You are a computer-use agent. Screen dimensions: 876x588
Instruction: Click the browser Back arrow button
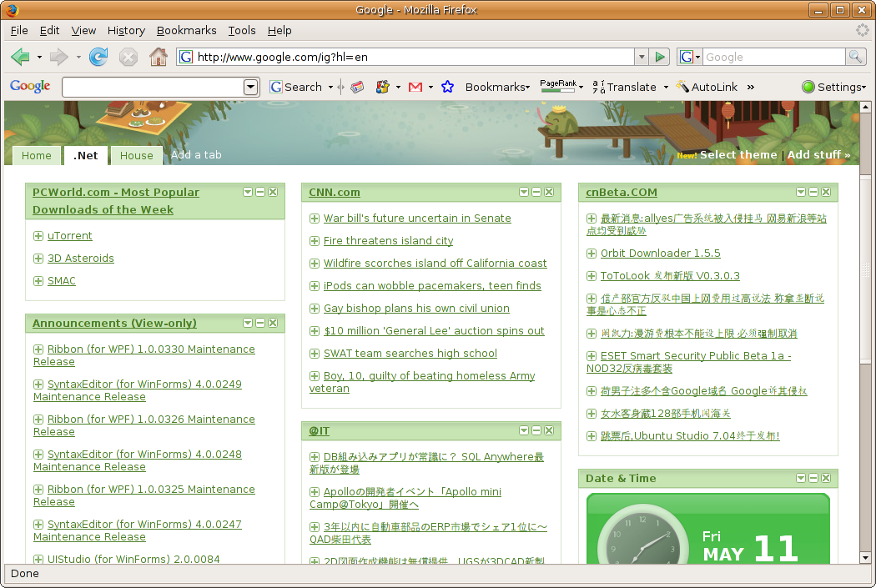20,57
